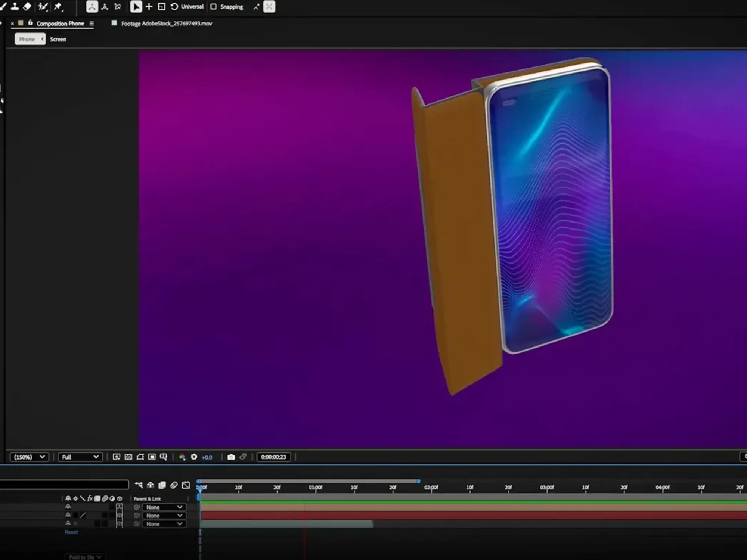Click the blue current-time playhead
The height and width of the screenshot is (560, 747).
coord(200,488)
